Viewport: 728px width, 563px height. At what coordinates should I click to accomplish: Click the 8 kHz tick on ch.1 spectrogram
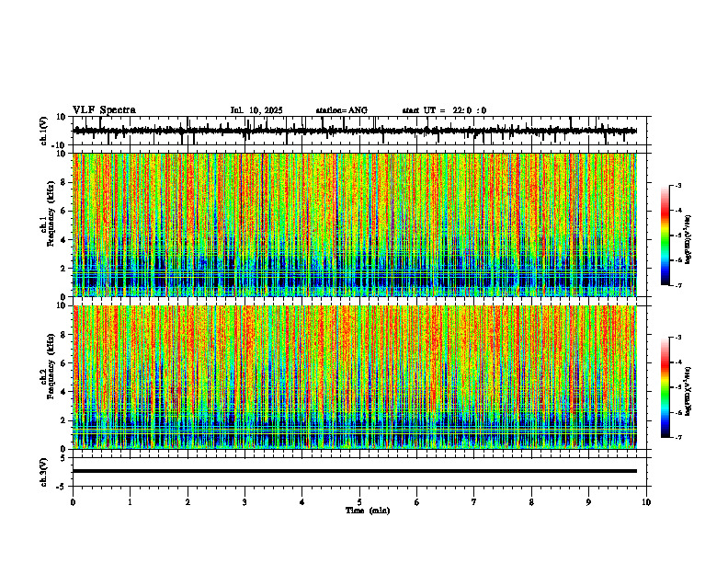(64, 182)
